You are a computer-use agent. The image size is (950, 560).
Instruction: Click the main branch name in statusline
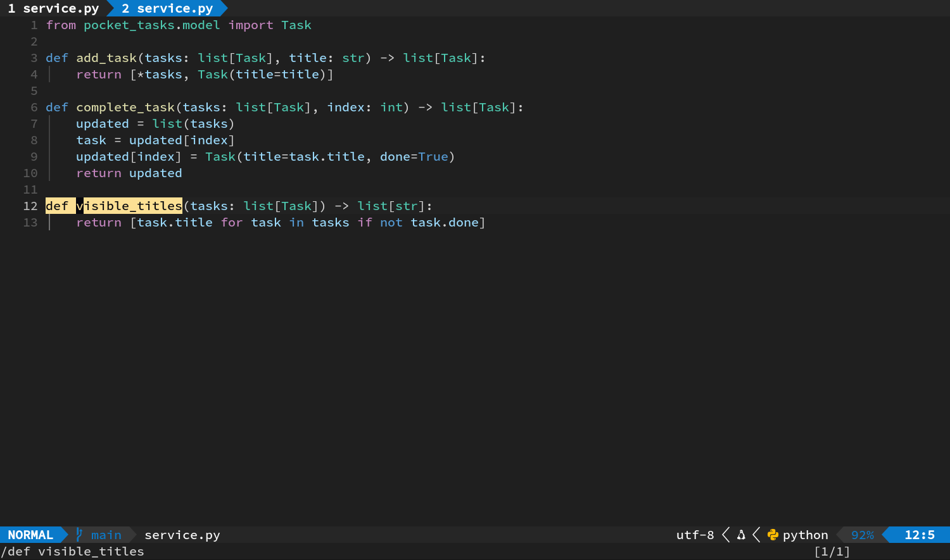(106, 535)
